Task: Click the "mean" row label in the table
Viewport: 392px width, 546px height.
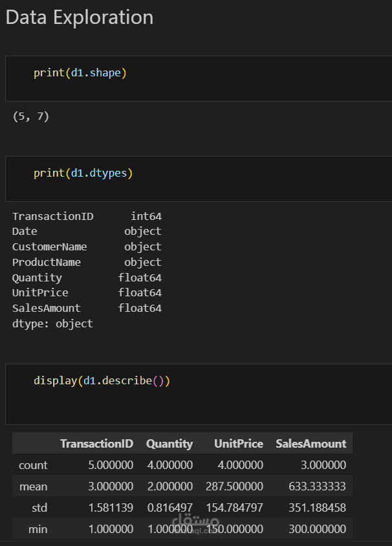Action: click(34, 486)
